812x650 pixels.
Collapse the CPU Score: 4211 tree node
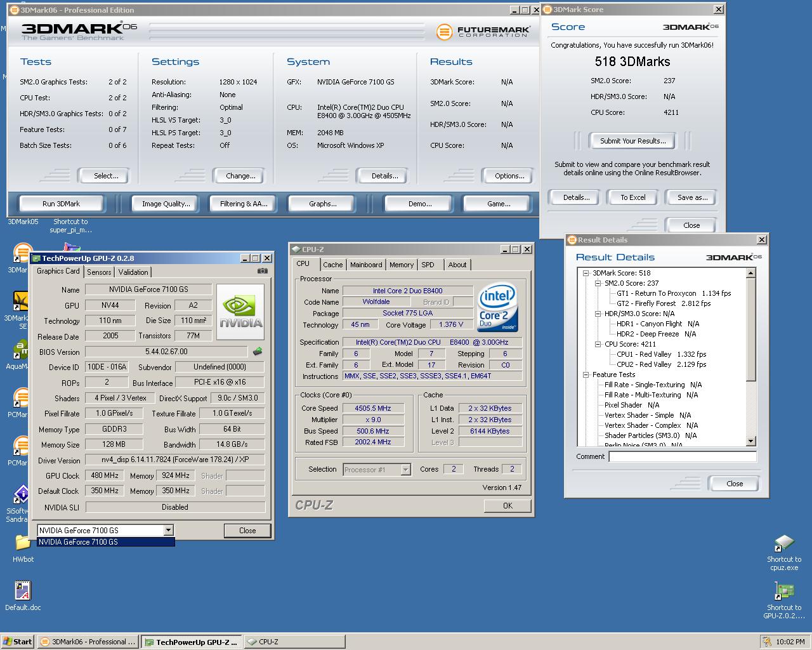(598, 344)
